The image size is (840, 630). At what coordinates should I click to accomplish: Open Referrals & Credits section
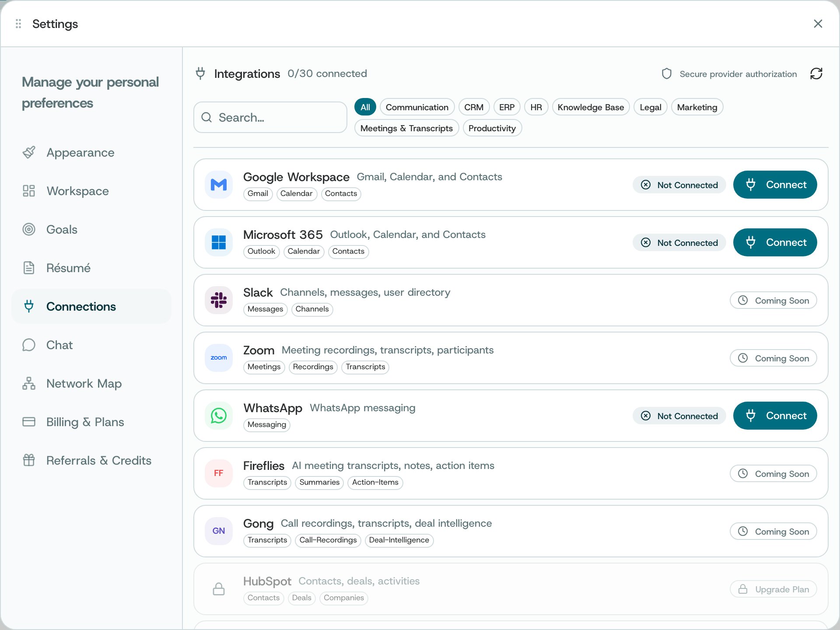point(91,460)
